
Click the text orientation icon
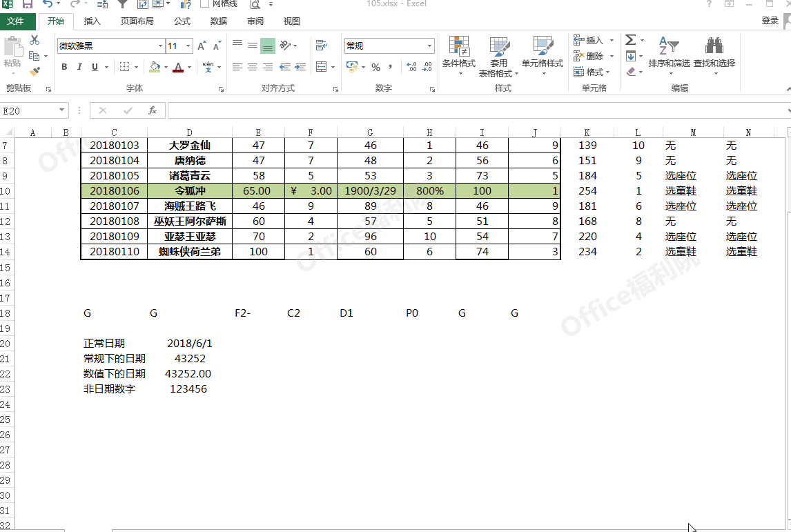(286, 46)
